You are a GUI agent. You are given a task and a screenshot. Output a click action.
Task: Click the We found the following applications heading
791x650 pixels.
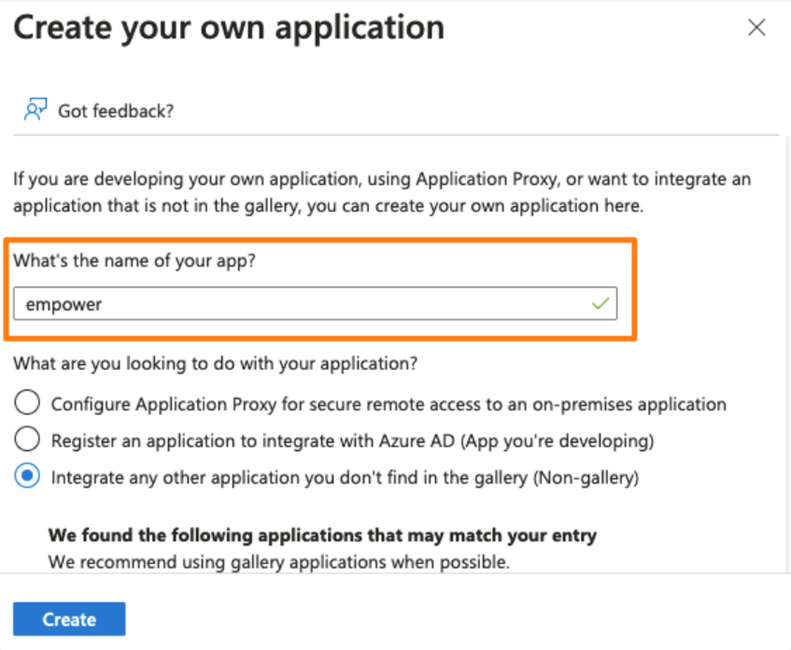click(x=322, y=535)
